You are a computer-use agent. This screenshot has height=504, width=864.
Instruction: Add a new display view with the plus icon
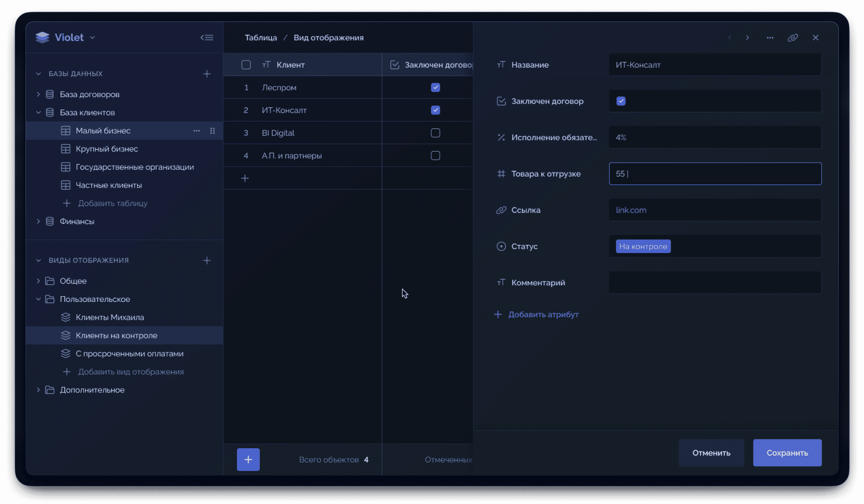[x=207, y=260]
